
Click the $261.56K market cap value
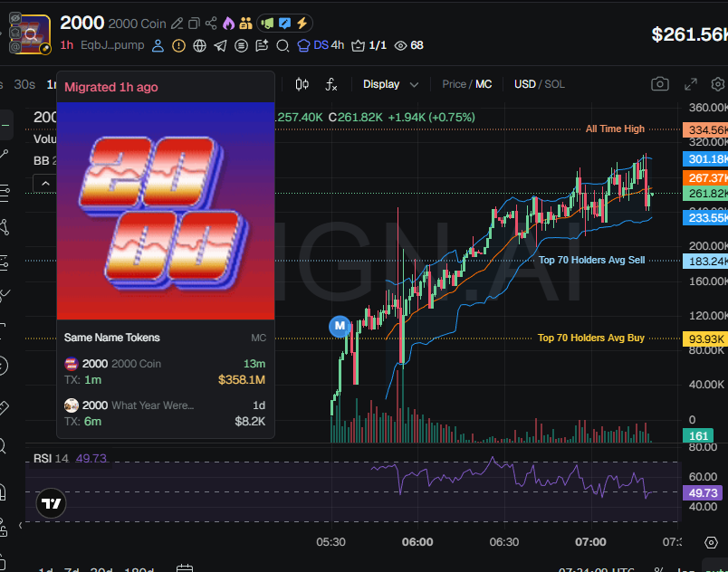click(x=689, y=34)
